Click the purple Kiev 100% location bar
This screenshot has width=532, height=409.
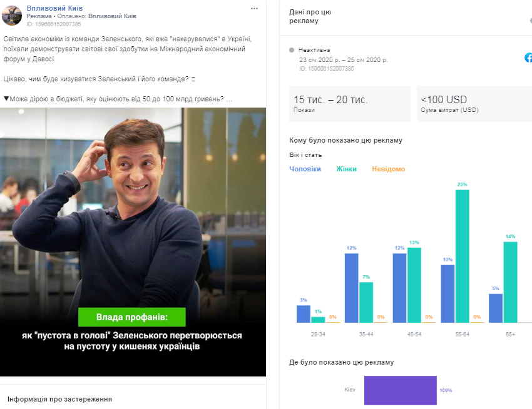tap(400, 390)
